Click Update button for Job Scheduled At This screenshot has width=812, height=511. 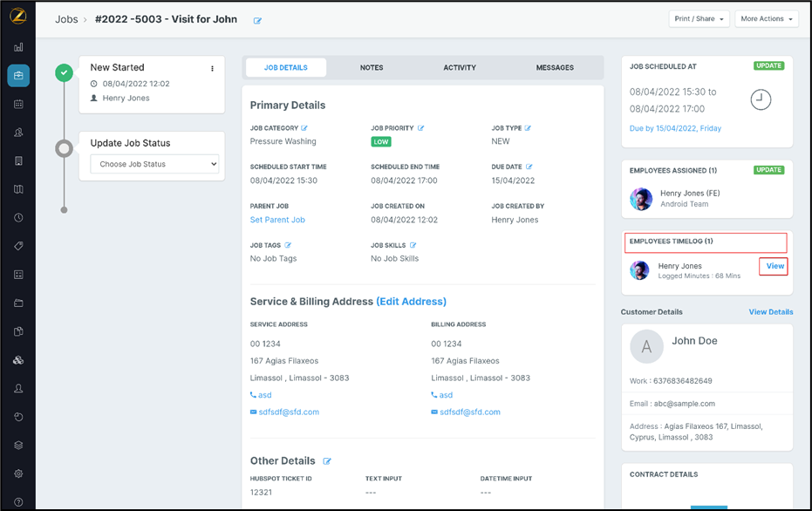[768, 66]
